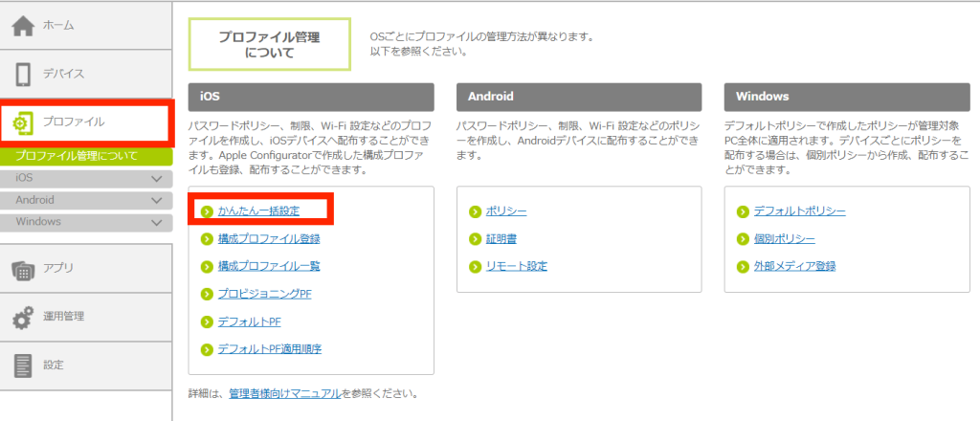Click arrow bullet beside デフォルトPF
The image size is (980, 421).
(208, 322)
